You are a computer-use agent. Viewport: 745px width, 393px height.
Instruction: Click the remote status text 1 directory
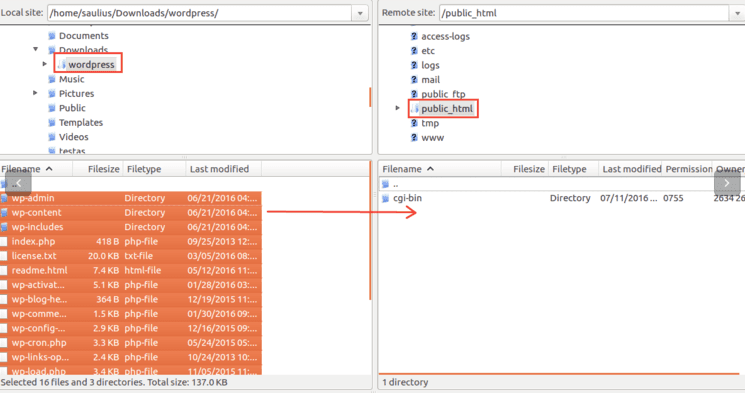pyautogui.click(x=405, y=382)
